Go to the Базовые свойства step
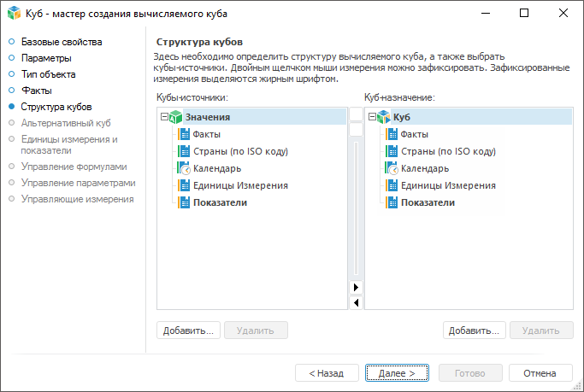584x392 pixels. point(61,42)
